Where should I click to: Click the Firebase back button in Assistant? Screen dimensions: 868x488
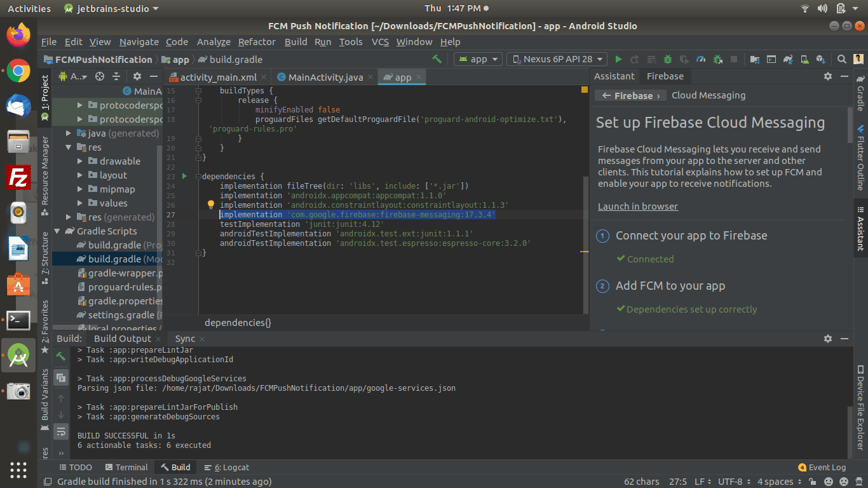[x=630, y=95]
